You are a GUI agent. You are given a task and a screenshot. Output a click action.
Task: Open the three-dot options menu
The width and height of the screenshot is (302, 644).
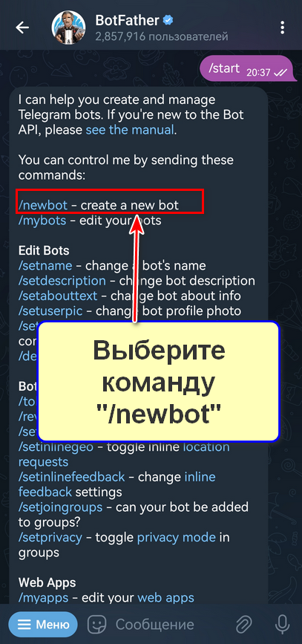[x=282, y=27]
